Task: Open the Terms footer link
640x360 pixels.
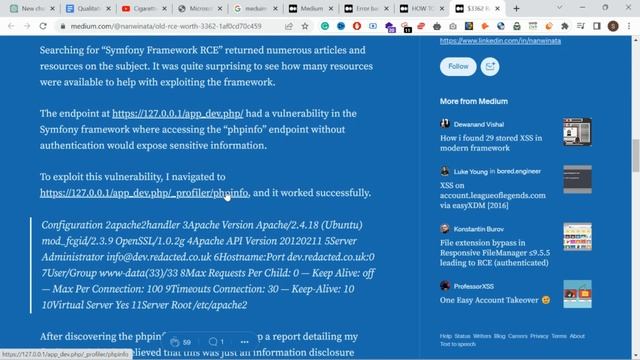Action: point(559,336)
